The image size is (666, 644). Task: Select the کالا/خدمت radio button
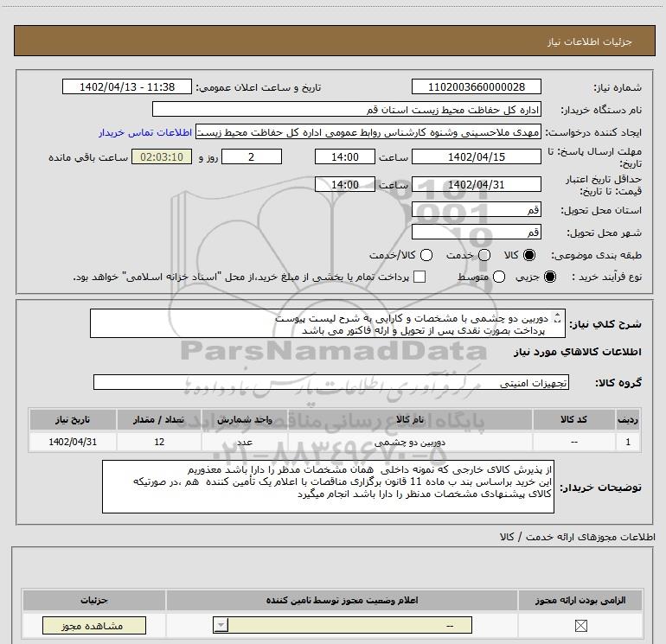[426, 255]
